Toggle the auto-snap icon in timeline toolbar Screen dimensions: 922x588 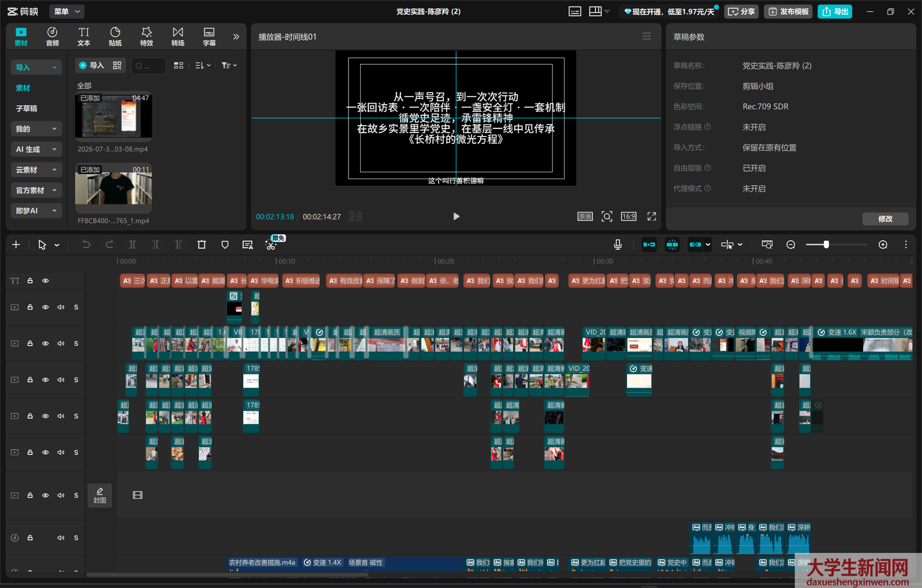pyautogui.click(x=672, y=245)
